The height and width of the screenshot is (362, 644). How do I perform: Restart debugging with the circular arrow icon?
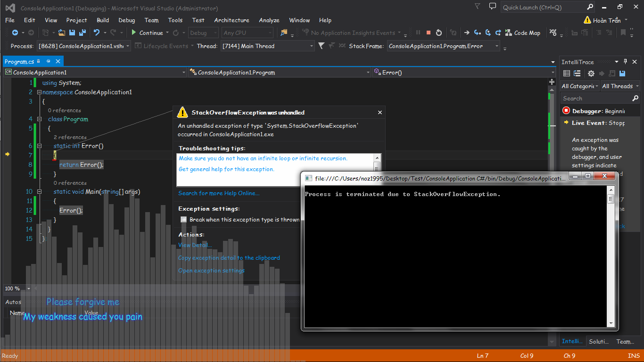[x=439, y=33]
